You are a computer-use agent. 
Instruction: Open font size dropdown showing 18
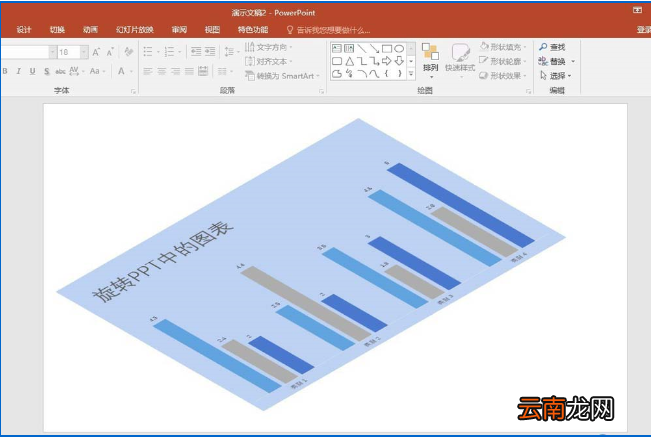[x=84, y=52]
